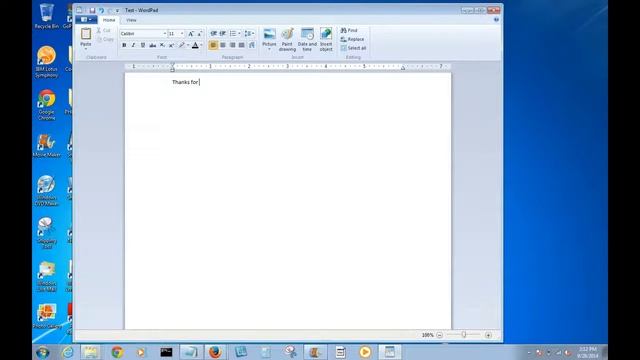Click Find in the Editing group

point(349,31)
